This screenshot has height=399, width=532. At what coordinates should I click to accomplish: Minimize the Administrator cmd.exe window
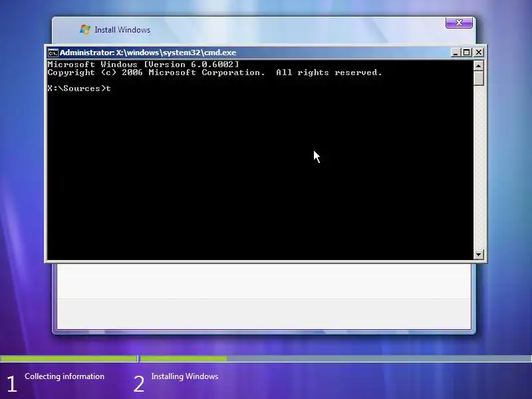tap(456, 53)
